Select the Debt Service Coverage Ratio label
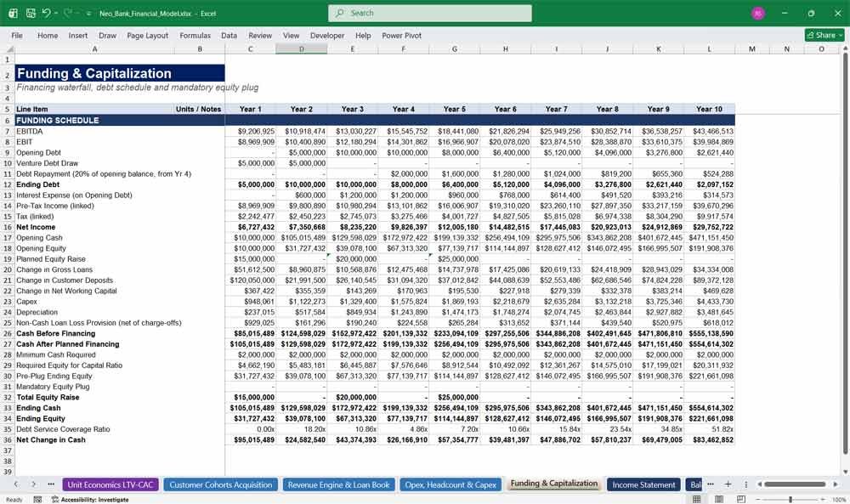The height and width of the screenshot is (504, 850). 94,429
